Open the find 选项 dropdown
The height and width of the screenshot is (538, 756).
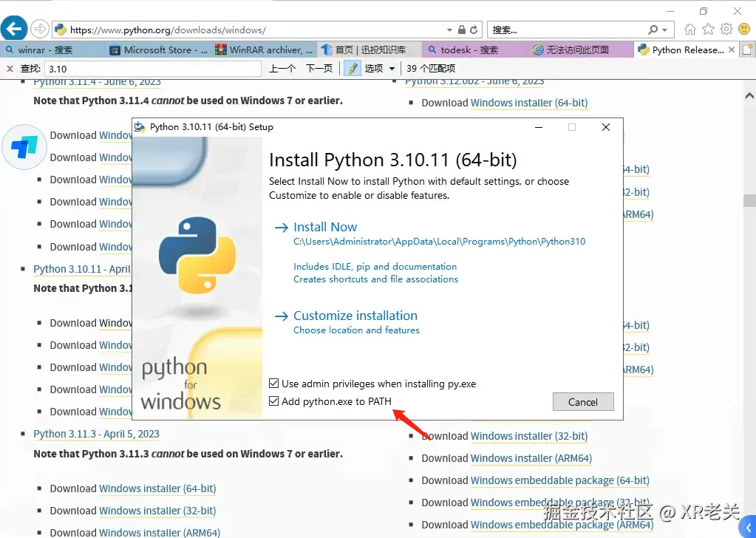point(380,69)
